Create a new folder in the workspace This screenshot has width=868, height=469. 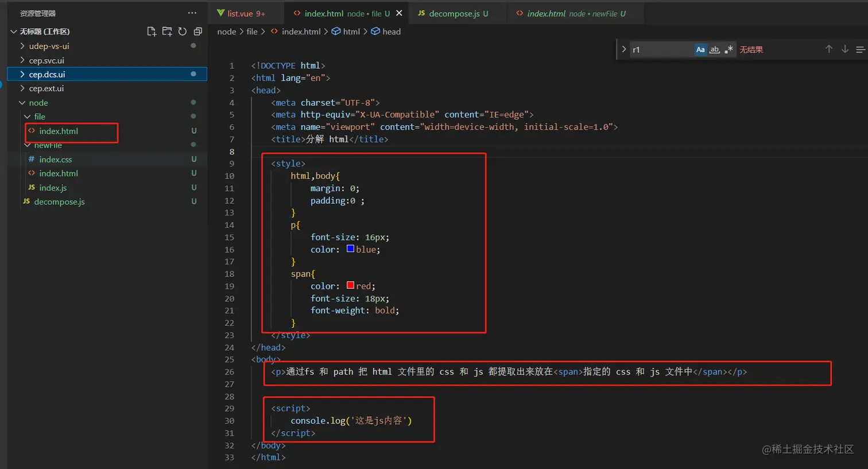tap(167, 31)
